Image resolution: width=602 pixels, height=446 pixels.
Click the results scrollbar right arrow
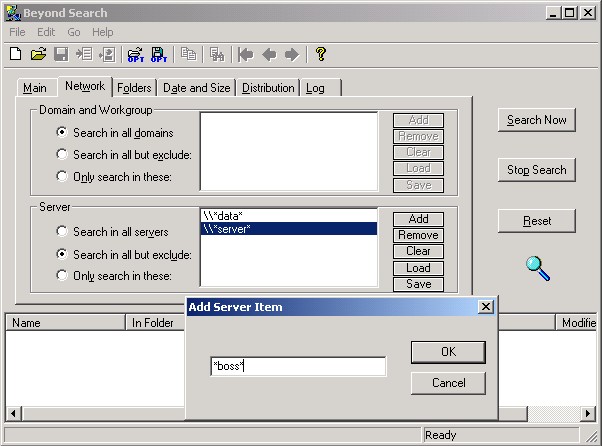[588, 414]
